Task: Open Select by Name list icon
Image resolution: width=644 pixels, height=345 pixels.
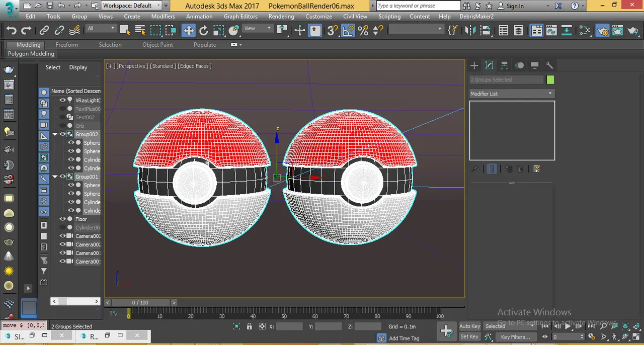Action: click(x=140, y=31)
